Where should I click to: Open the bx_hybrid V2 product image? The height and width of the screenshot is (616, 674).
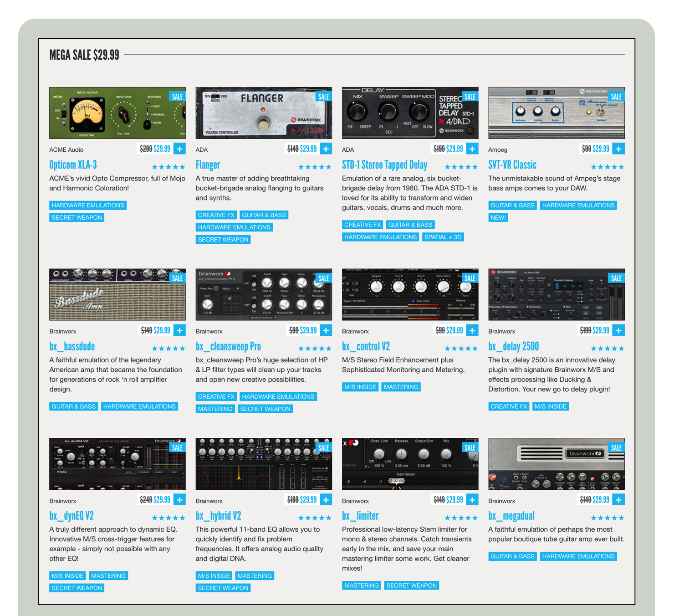[264, 464]
